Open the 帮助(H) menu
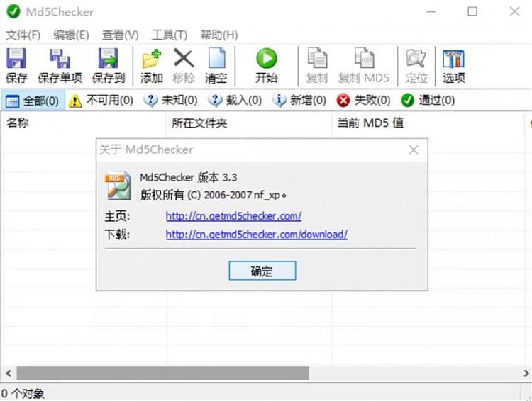 [x=219, y=35]
